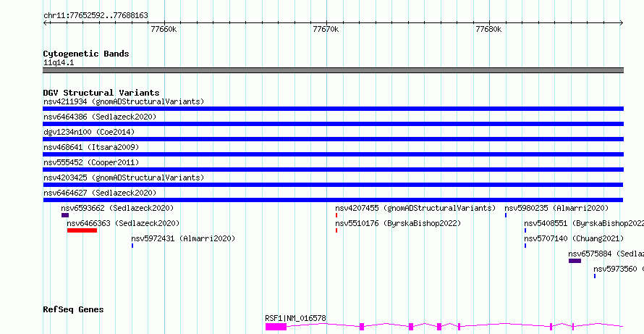The image size is (644, 334).
Task: Click blue marker under nsv5707140
Action: tap(525, 246)
